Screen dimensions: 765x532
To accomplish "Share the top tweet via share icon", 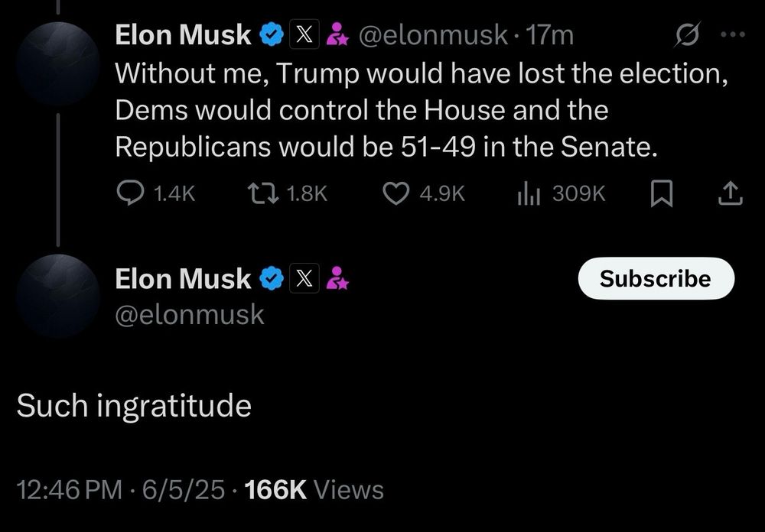I will (x=731, y=195).
